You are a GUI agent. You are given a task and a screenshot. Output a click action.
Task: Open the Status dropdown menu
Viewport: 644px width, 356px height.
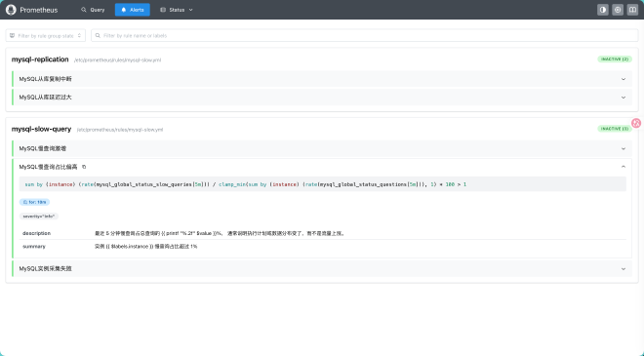177,10
